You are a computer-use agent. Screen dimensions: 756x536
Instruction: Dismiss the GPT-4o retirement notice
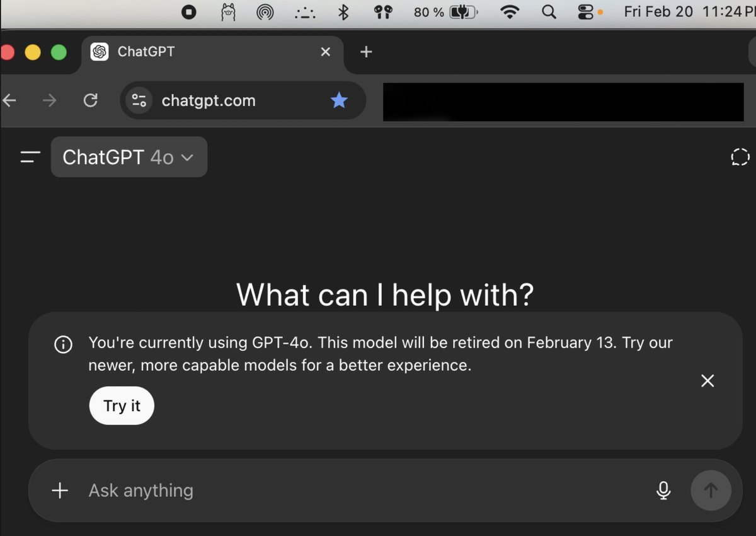tap(707, 380)
